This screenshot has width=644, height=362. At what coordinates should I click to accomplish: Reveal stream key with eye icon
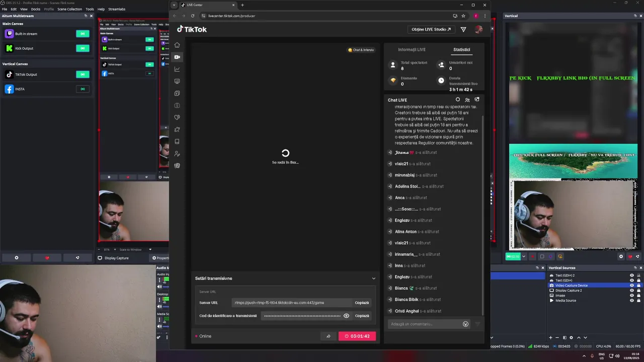click(x=346, y=316)
